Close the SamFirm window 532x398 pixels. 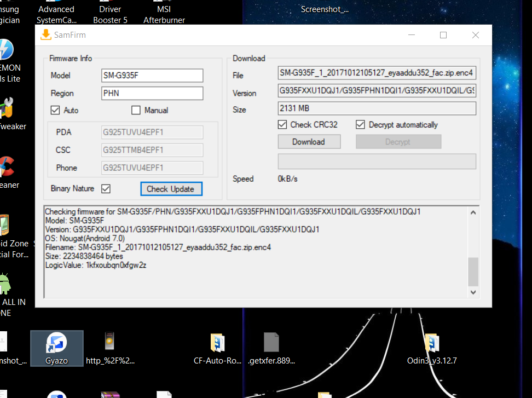[475, 35]
